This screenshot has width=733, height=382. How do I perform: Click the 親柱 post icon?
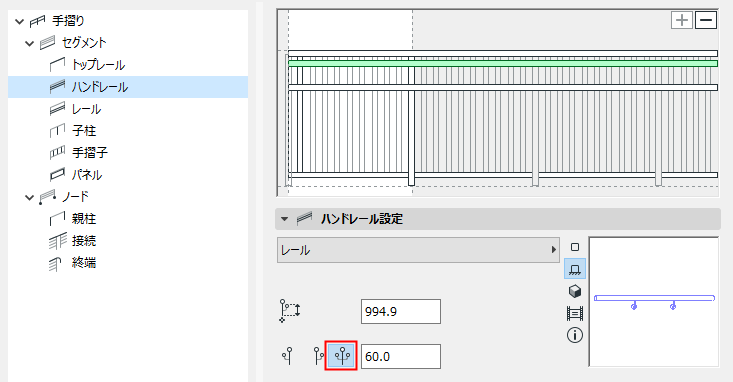coord(57,219)
